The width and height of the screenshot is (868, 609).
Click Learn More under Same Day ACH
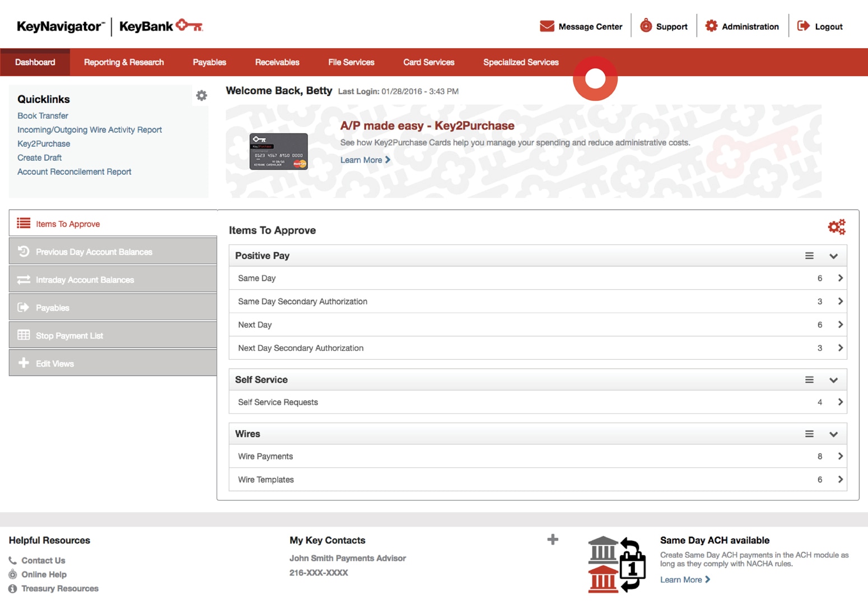click(685, 579)
